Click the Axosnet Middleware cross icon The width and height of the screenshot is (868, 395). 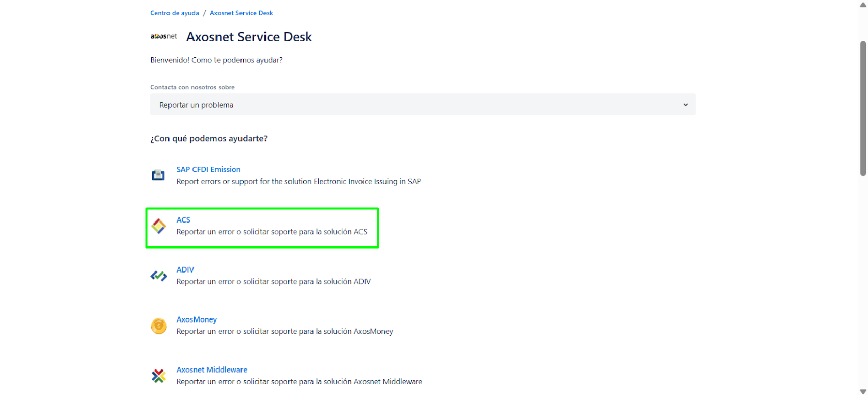[x=159, y=376]
